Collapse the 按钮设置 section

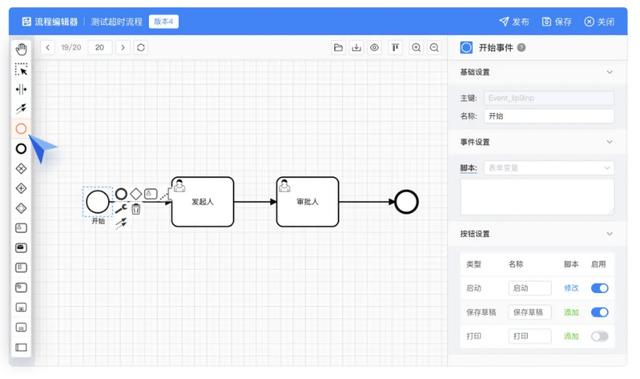[609, 234]
